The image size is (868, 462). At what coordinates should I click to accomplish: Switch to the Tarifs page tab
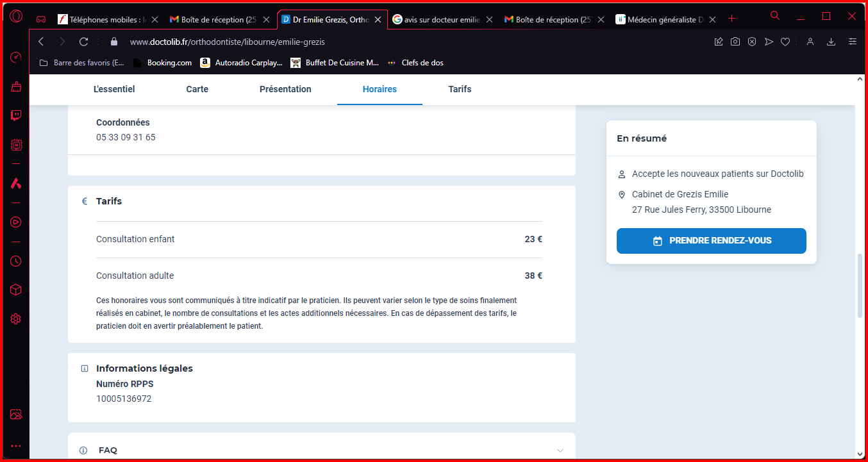coord(460,89)
